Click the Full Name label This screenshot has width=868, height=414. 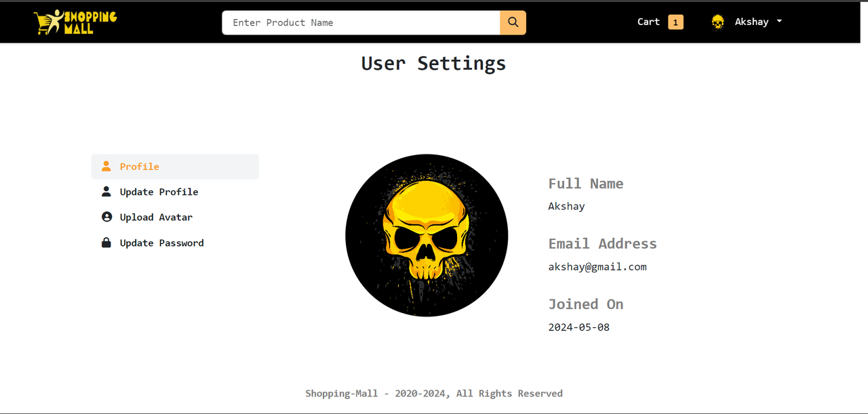[x=586, y=184]
